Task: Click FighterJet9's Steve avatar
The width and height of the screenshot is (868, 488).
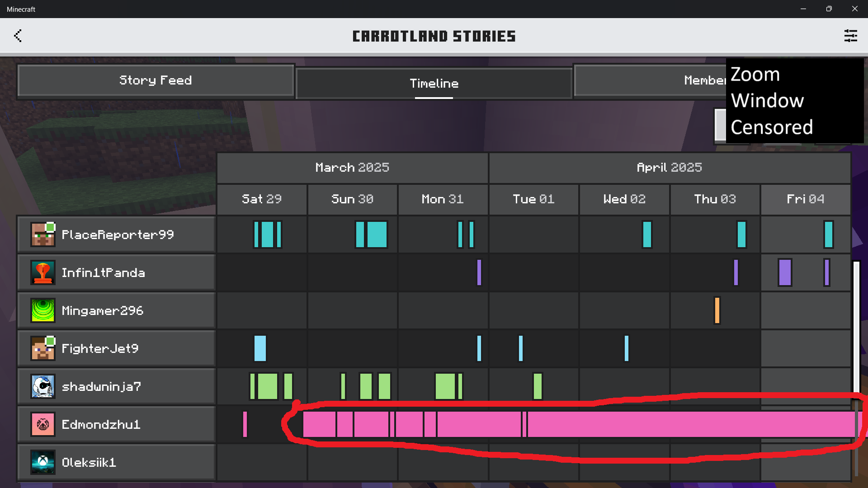Action: pyautogui.click(x=43, y=348)
